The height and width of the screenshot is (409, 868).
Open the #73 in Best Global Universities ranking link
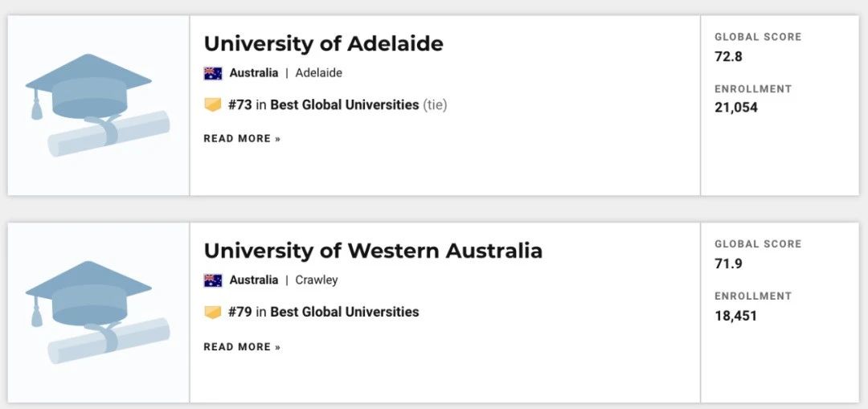[x=323, y=104]
